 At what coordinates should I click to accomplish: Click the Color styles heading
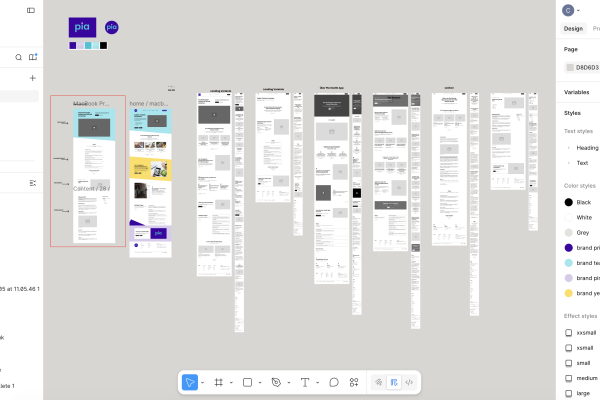[x=579, y=186]
